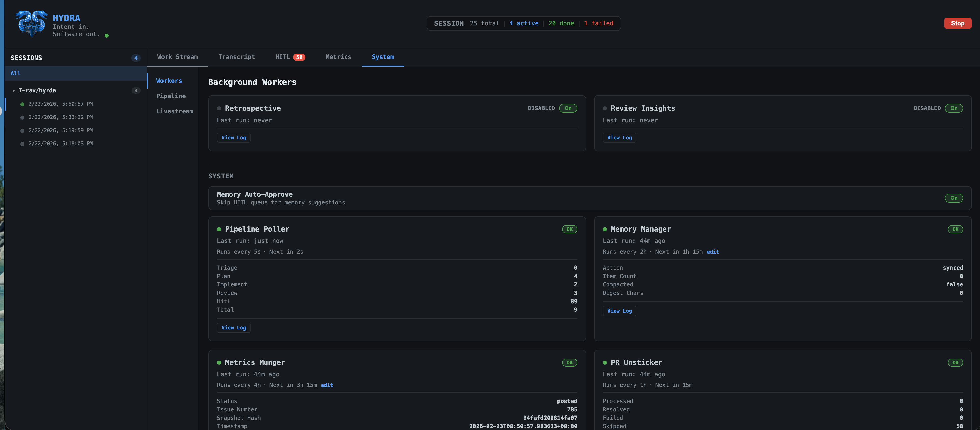Click the green status dot beside Software out
Viewport: 980px width, 430px height.
click(x=107, y=35)
